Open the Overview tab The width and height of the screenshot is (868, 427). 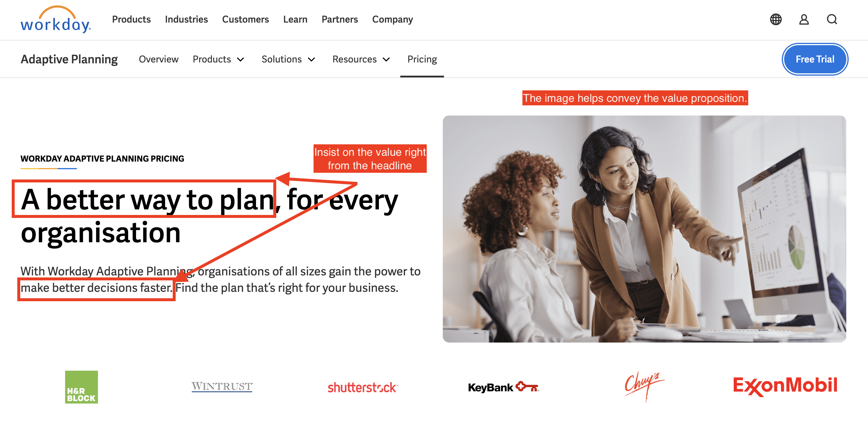point(158,59)
